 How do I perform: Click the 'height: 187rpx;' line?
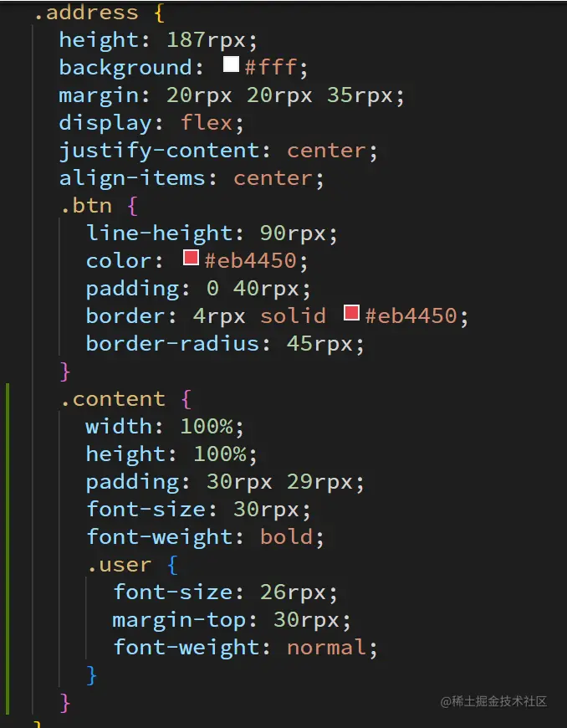click(158, 40)
